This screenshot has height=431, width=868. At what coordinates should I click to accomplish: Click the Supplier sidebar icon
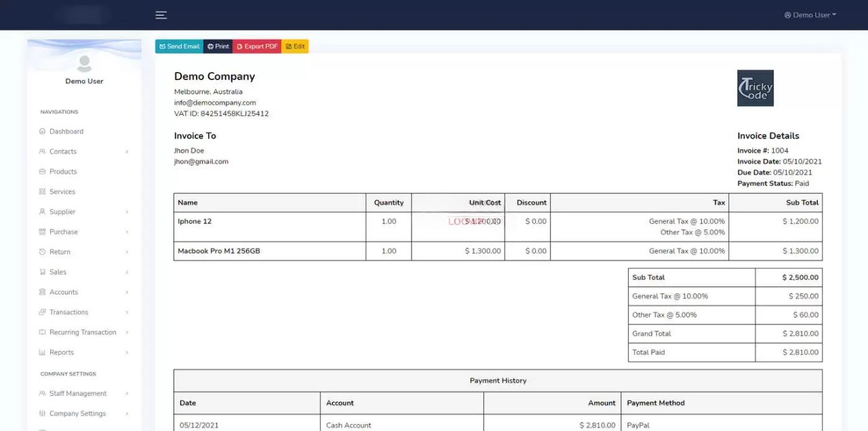click(43, 212)
